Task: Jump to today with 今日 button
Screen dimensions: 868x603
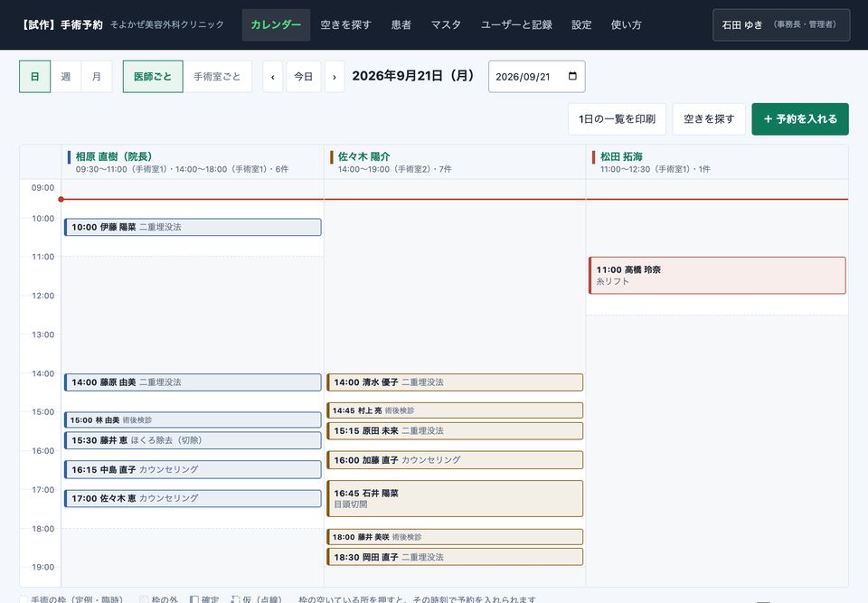Action: tap(304, 77)
